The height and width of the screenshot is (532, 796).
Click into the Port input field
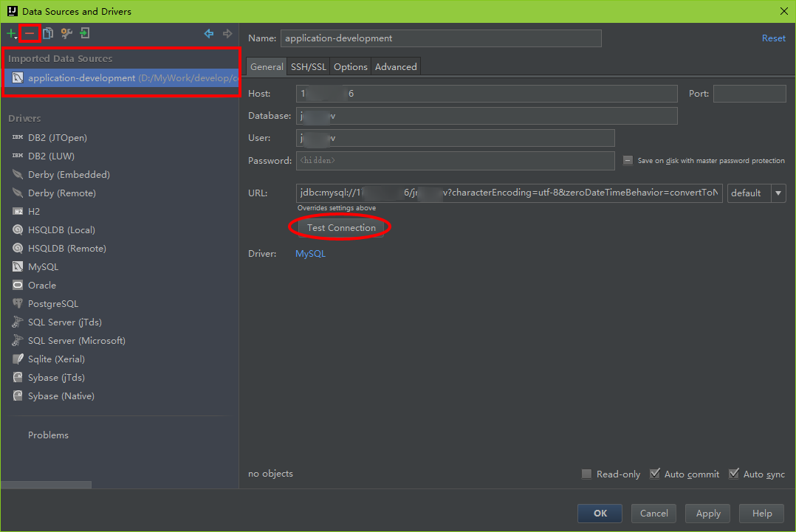coord(749,94)
